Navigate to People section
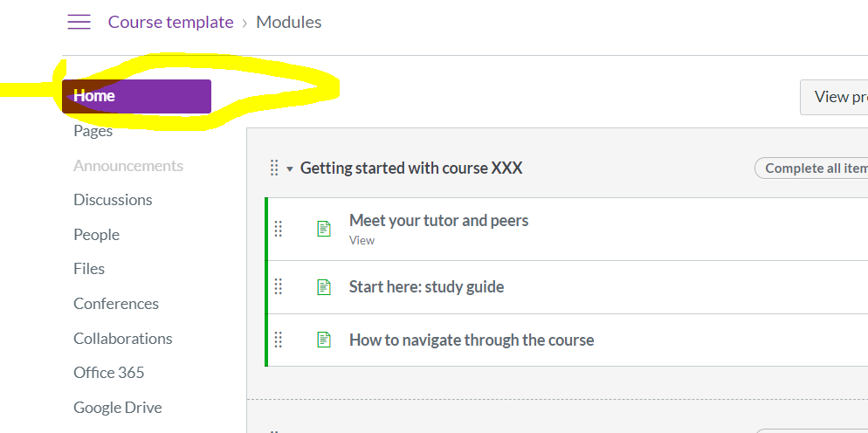The image size is (868, 433). (x=96, y=235)
